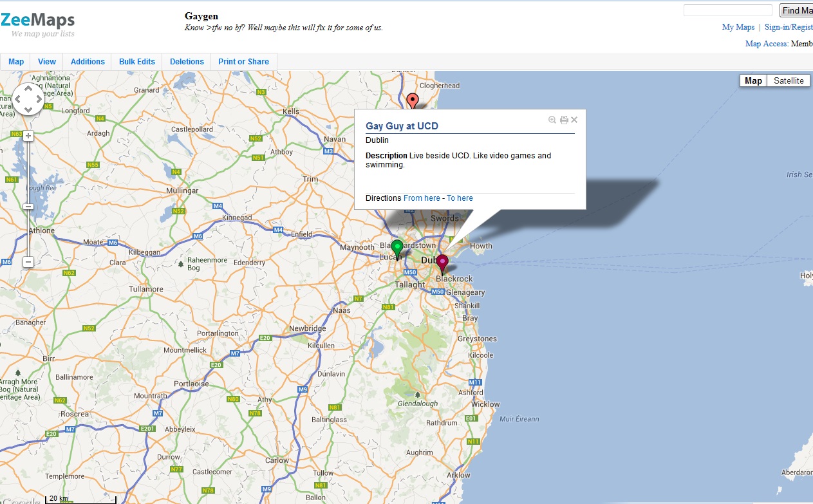Image resolution: width=813 pixels, height=504 pixels.
Task: Click the Arklow label on the map
Action: click(459, 475)
